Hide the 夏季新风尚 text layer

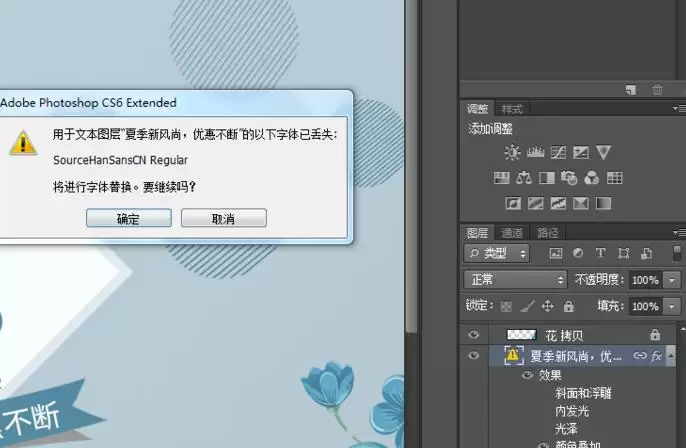[473, 355]
